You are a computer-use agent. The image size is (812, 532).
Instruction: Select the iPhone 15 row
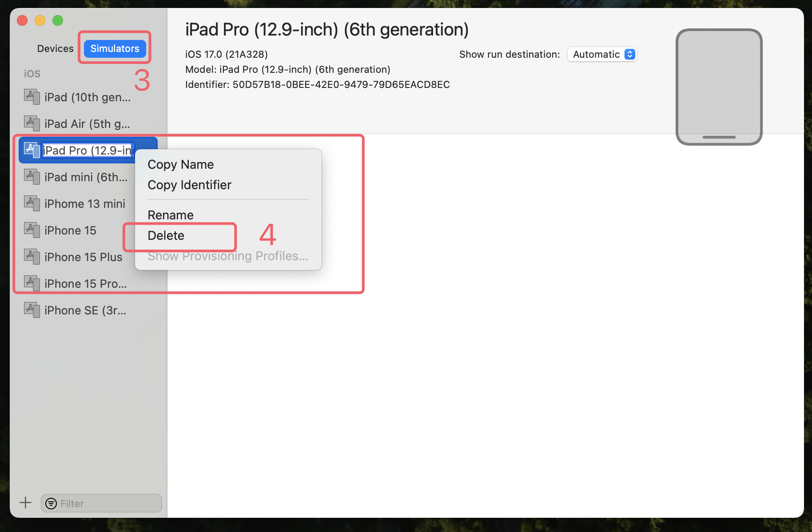(x=88, y=230)
